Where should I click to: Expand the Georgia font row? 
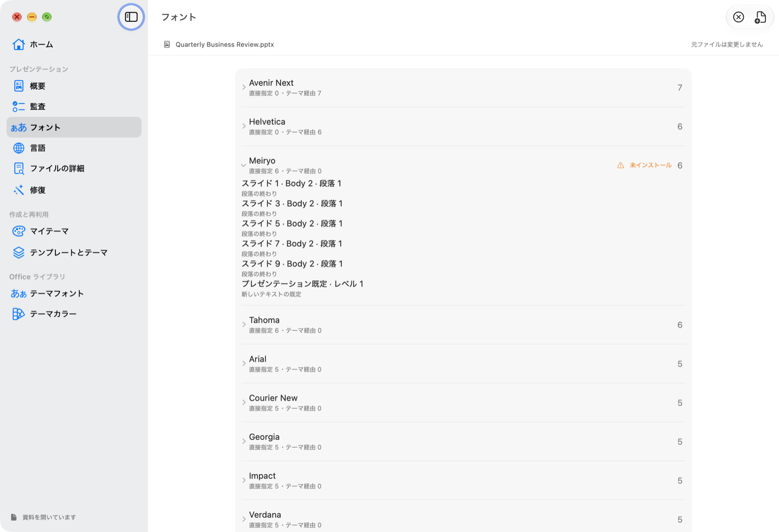[x=244, y=441]
